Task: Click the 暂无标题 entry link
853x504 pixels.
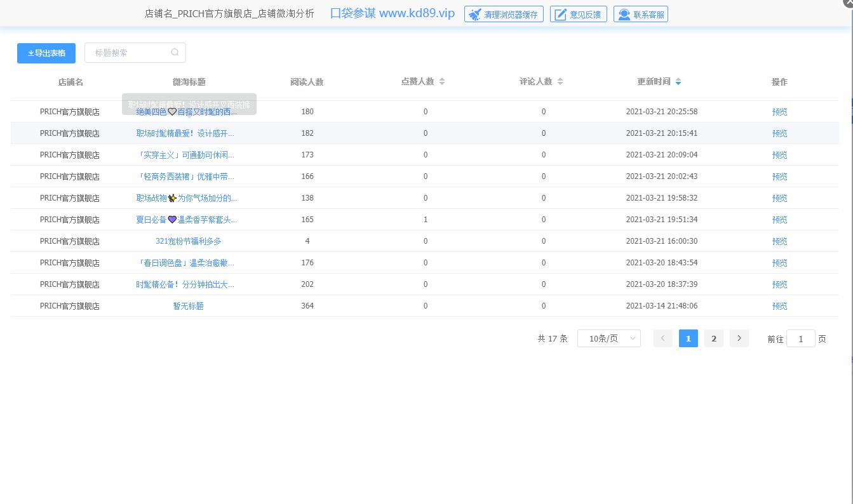Action: pos(188,306)
